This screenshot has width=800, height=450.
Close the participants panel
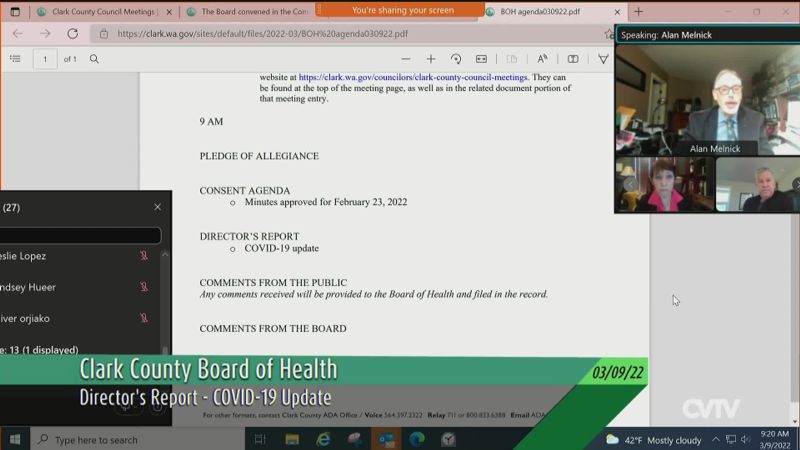157,207
